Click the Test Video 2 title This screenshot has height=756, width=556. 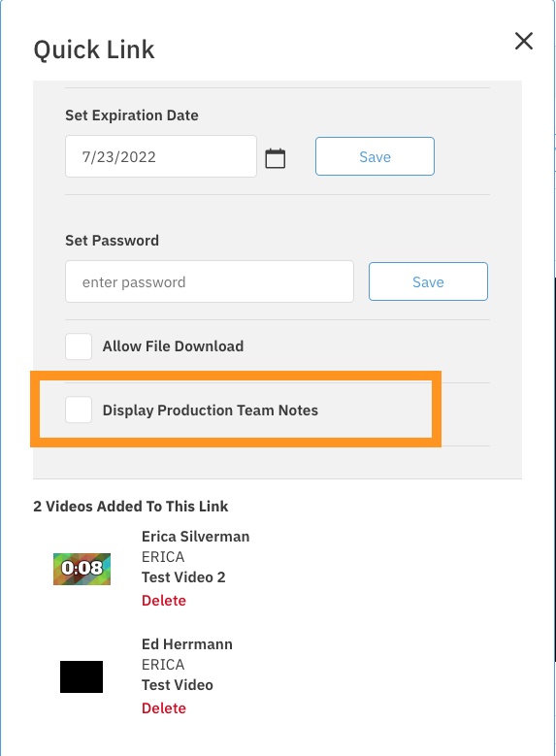(183, 577)
